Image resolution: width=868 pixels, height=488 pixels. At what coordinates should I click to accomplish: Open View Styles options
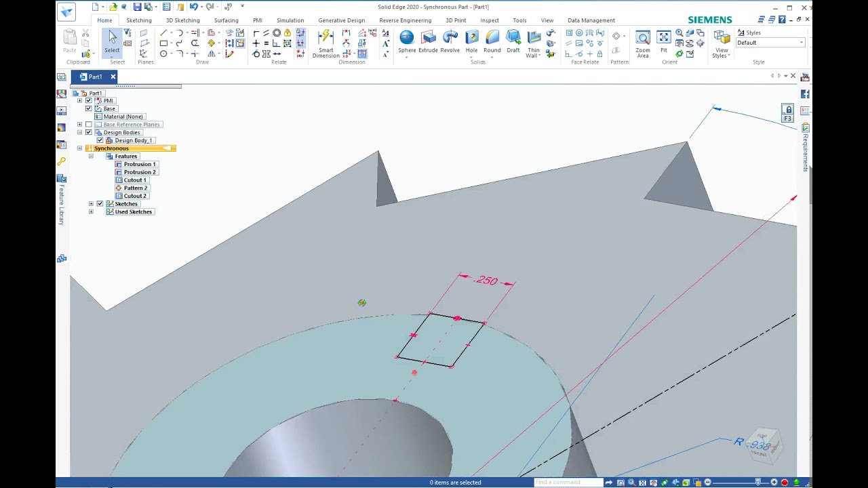(722, 43)
